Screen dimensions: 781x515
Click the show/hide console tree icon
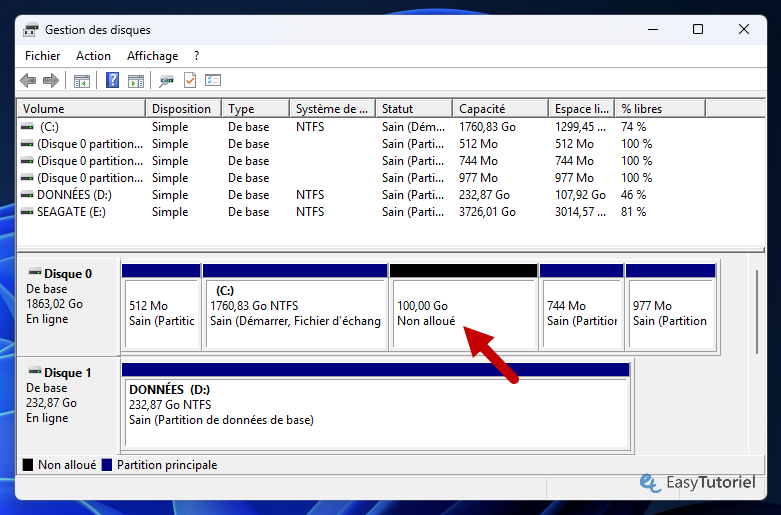81,80
